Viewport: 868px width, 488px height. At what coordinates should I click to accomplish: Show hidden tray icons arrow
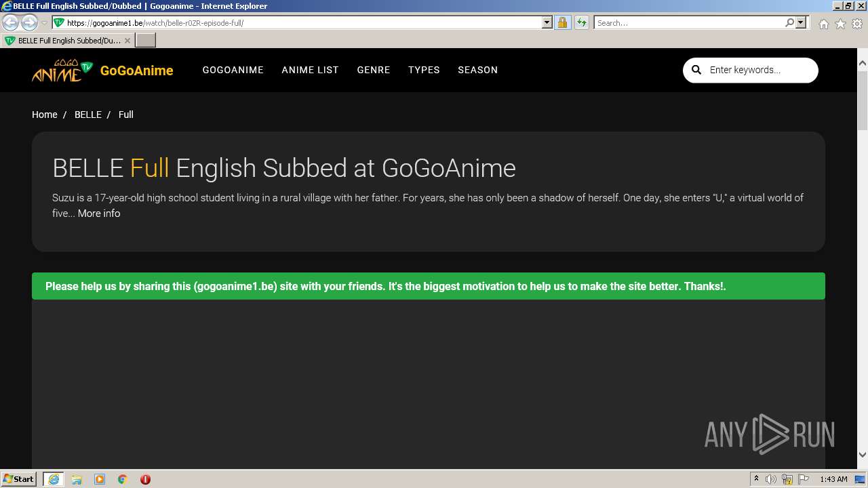[x=757, y=479]
